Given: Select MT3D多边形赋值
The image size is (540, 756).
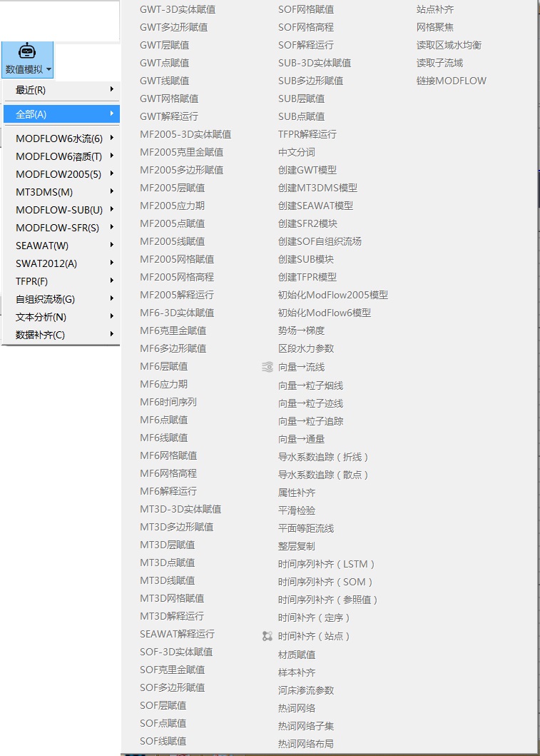Looking at the screenshot, I should point(176,527).
